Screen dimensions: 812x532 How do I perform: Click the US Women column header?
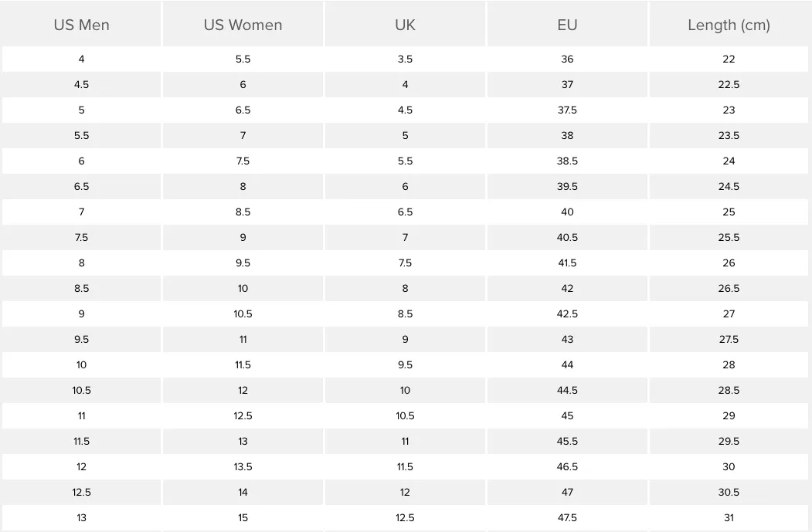[243, 25]
